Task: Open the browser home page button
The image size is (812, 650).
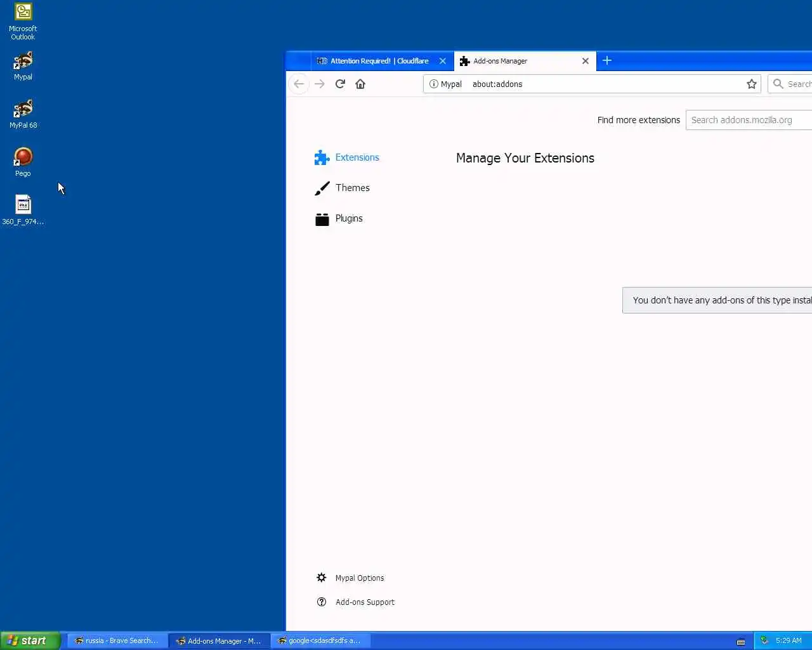Action: point(360,84)
